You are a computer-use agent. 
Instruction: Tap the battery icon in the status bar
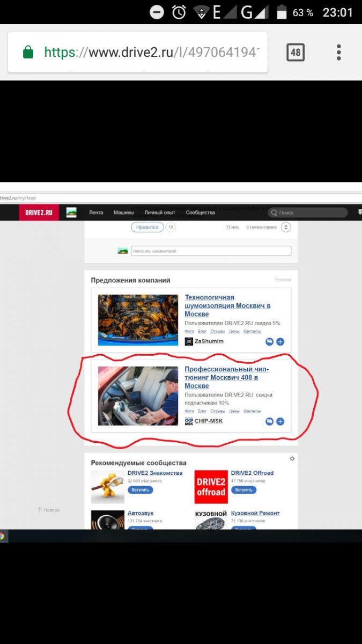coord(282,12)
